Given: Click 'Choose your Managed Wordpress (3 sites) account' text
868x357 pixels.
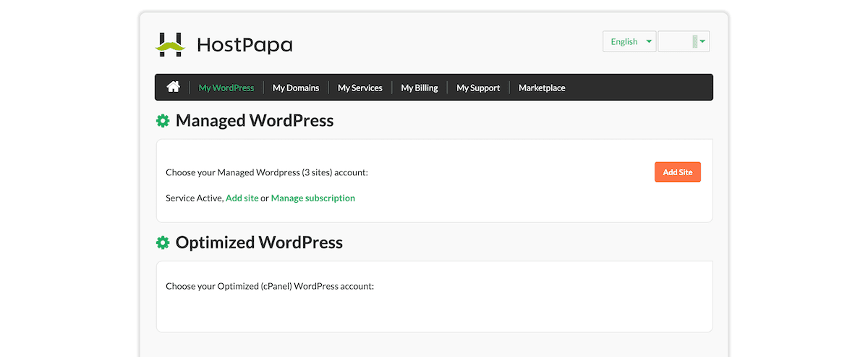Looking at the screenshot, I should pos(267,172).
